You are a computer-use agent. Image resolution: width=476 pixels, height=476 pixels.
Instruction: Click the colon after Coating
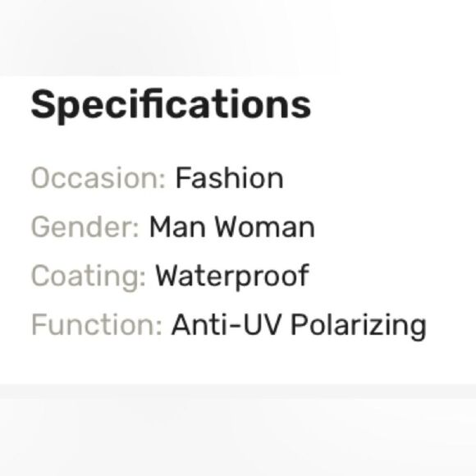click(x=142, y=279)
